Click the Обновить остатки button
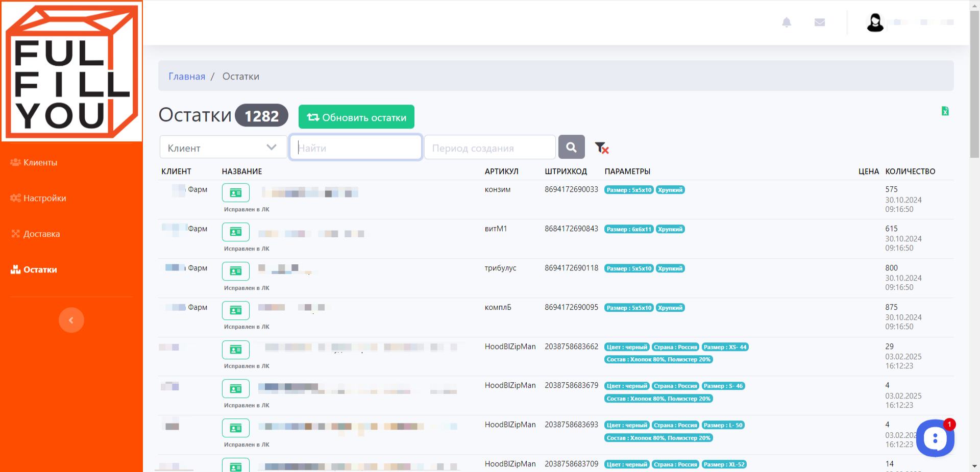 pos(356,117)
